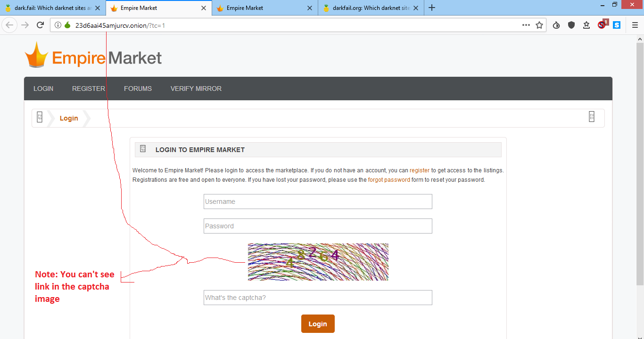This screenshot has width=644, height=339.
Task: Reload the current page
Action: pyautogui.click(x=40, y=25)
